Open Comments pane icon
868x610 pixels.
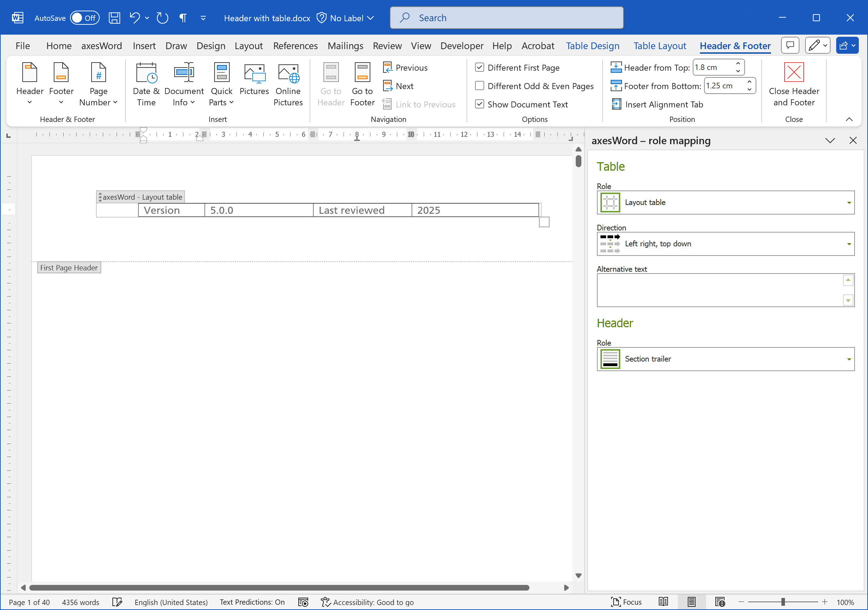pyautogui.click(x=790, y=46)
